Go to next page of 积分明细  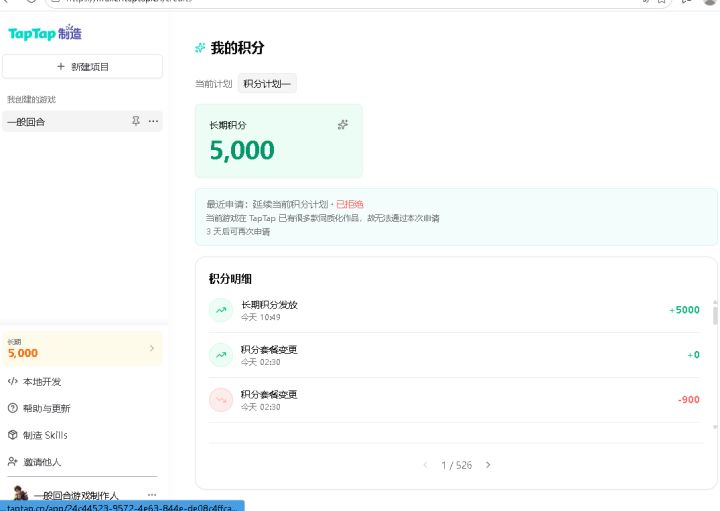[x=488, y=465]
